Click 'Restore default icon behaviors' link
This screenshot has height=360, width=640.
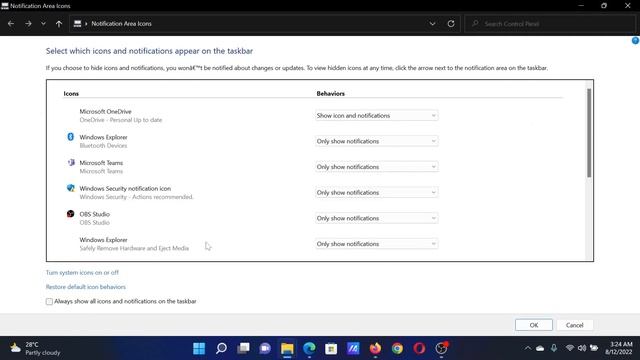click(x=86, y=287)
